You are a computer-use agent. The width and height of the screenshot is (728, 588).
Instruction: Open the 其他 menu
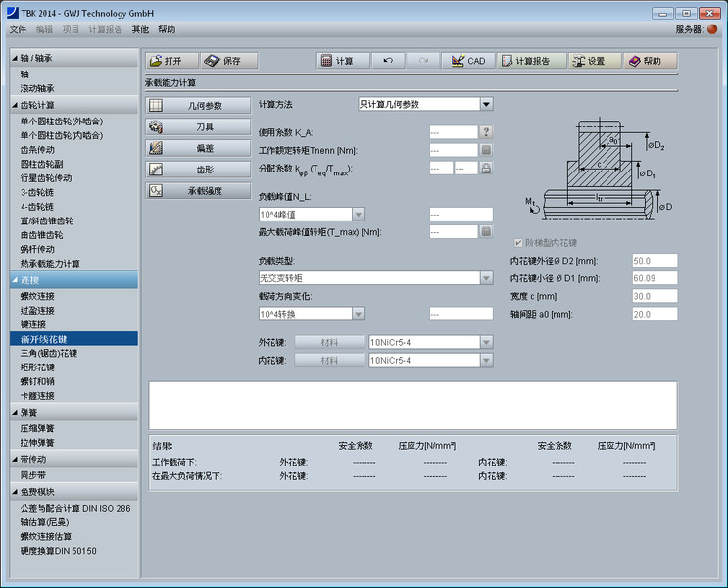pyautogui.click(x=140, y=30)
